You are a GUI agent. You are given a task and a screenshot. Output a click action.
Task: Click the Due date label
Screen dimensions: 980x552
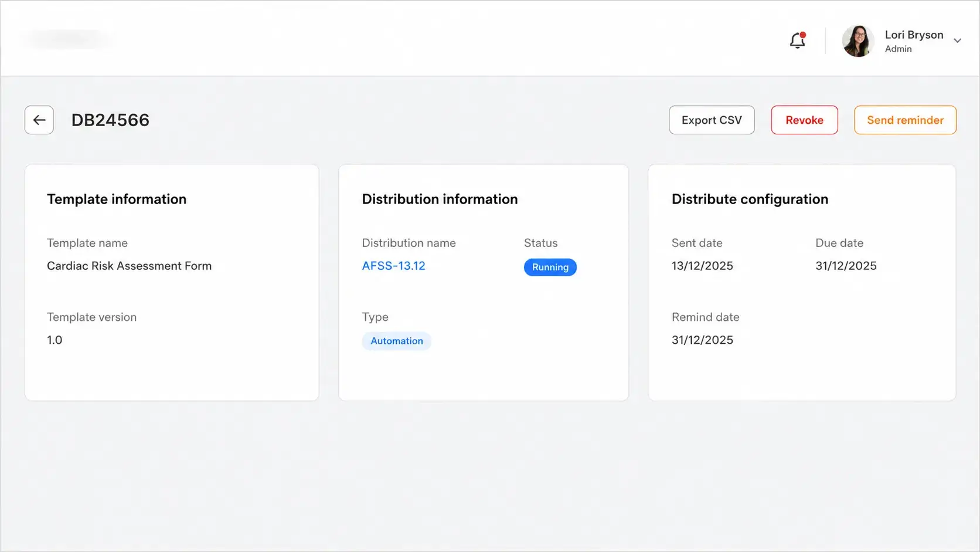(x=839, y=243)
